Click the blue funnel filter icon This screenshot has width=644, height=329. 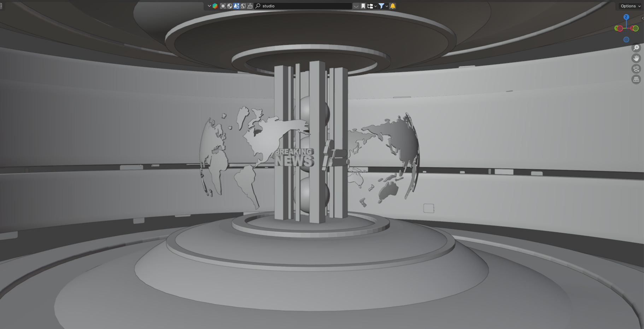381,6
